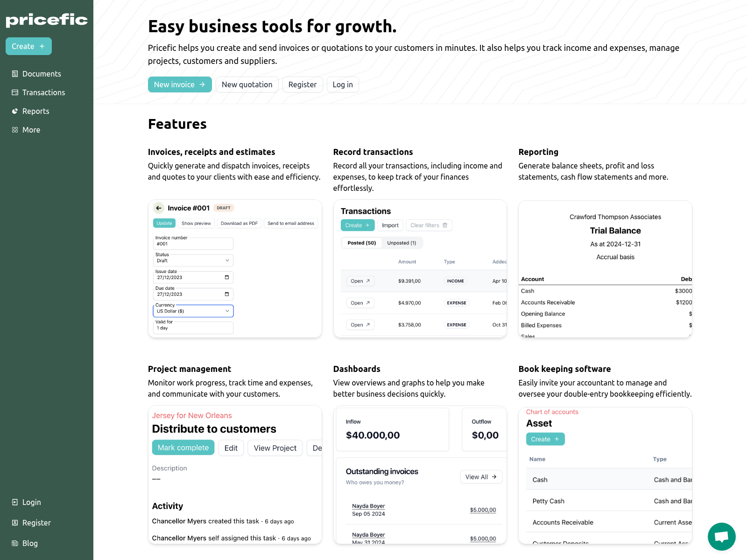Open the Blog from the sidebar
Viewport: 747px width, 560px height.
coord(30,543)
